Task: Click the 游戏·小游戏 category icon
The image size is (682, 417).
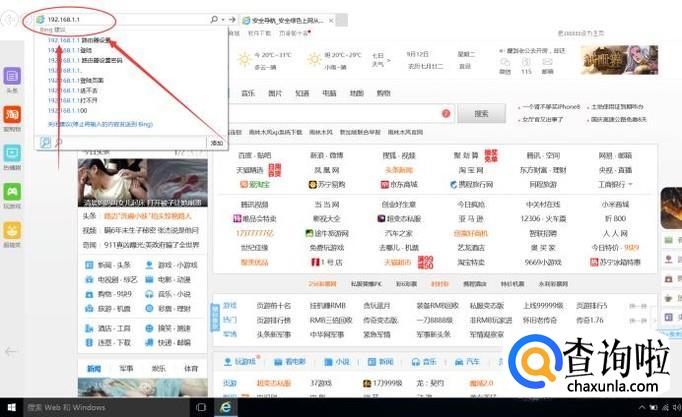Action: [149, 265]
